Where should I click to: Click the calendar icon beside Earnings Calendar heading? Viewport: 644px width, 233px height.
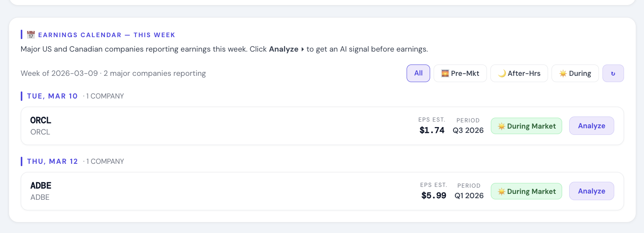(x=31, y=34)
